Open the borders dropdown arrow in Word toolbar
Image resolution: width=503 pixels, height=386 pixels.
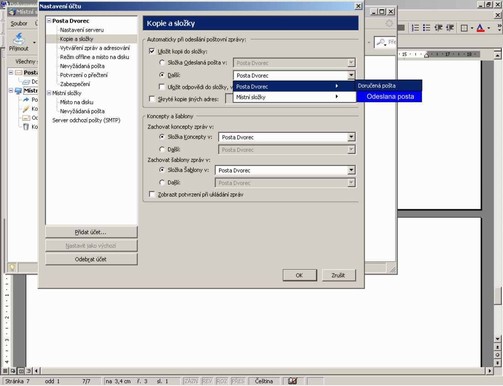tap(472, 28)
